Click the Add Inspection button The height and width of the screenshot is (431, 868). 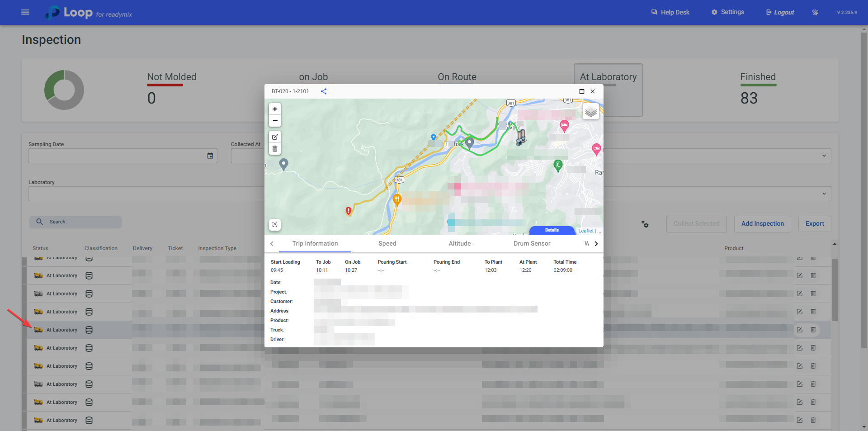762,224
